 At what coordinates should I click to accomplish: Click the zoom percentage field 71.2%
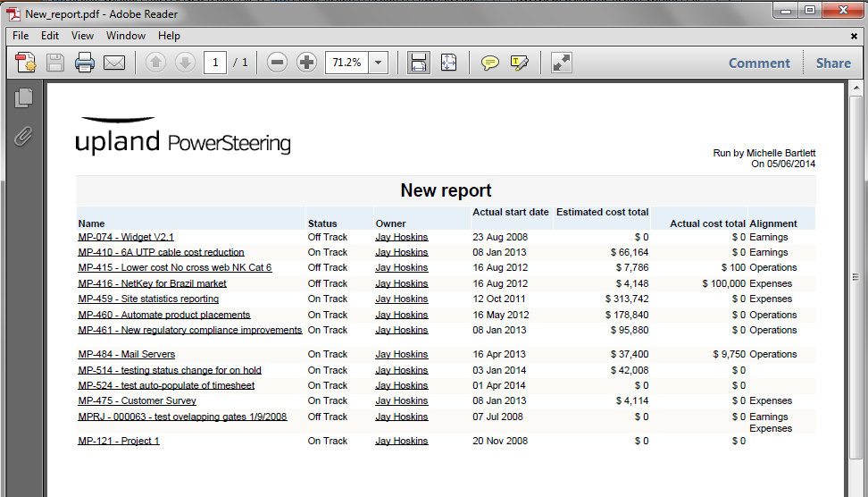click(x=347, y=63)
